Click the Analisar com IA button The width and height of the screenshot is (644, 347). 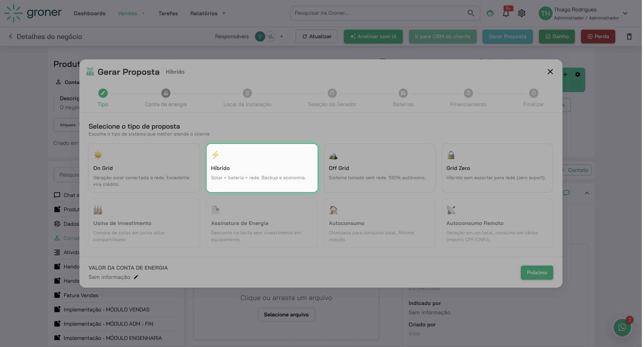click(373, 37)
